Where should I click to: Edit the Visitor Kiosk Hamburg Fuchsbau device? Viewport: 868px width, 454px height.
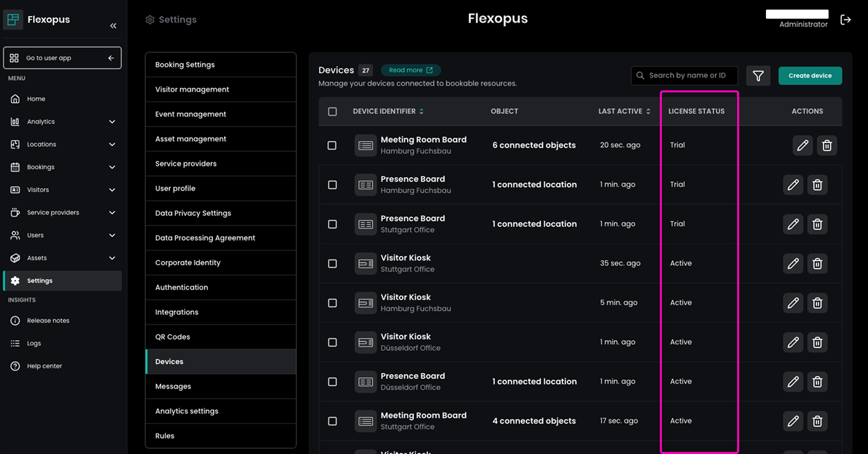coord(793,303)
